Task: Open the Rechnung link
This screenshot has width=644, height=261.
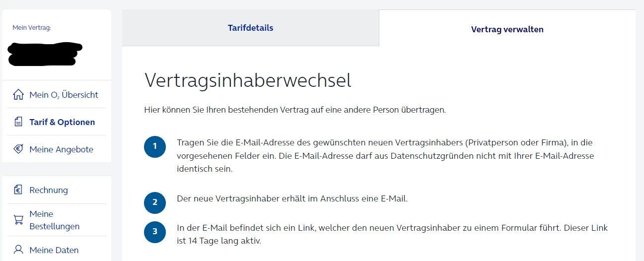Action: coord(49,190)
